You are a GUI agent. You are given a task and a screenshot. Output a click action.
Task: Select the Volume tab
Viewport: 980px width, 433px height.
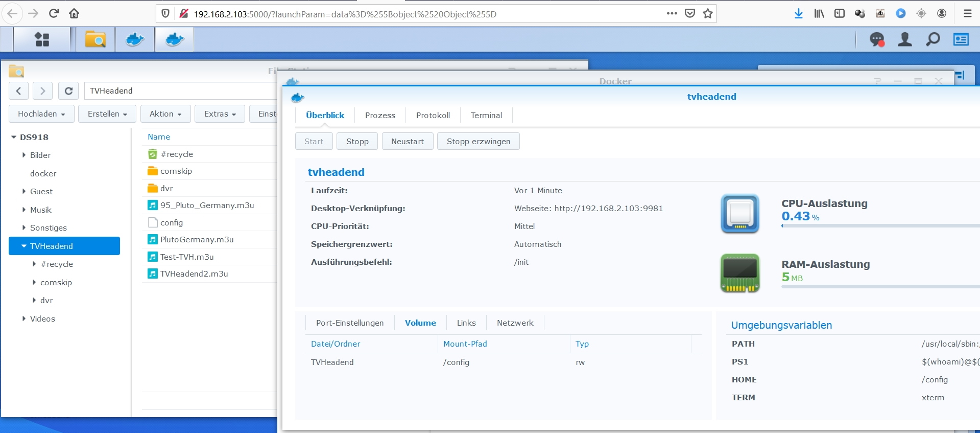(x=420, y=323)
